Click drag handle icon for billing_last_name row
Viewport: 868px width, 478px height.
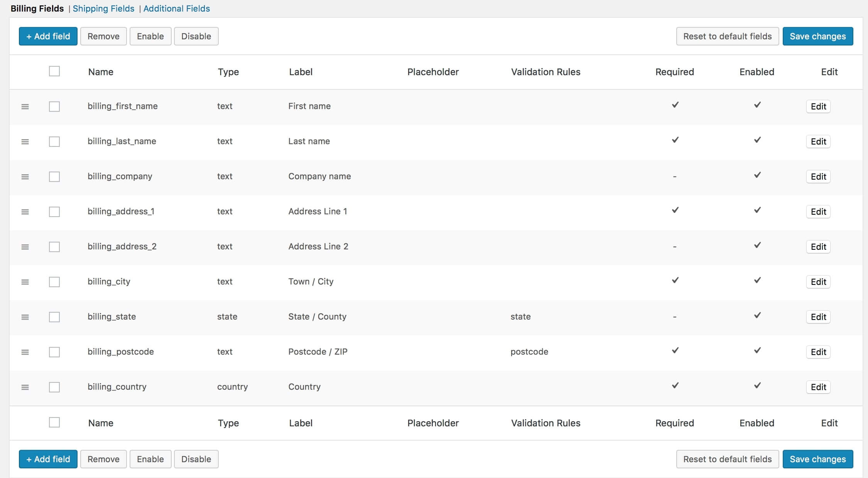25,142
